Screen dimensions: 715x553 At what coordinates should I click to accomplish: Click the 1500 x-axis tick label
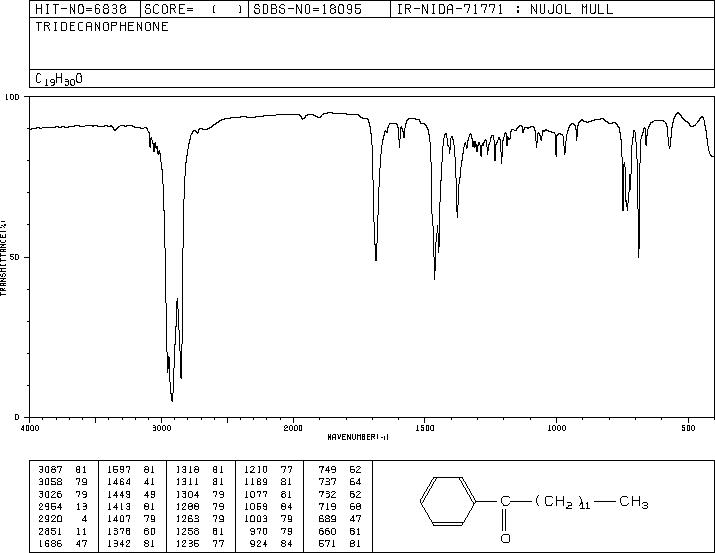point(425,428)
